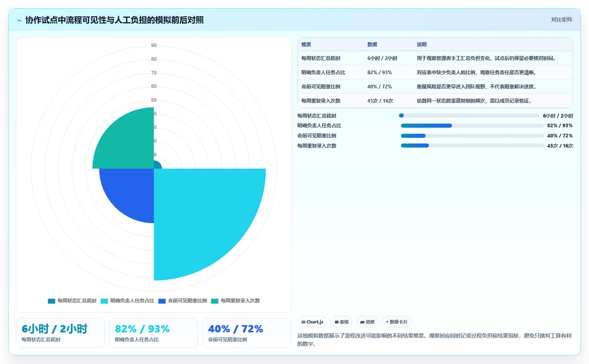This screenshot has width=589, height=364.
Task: Click the 对比矩阵 label in header
Action: [561, 19]
